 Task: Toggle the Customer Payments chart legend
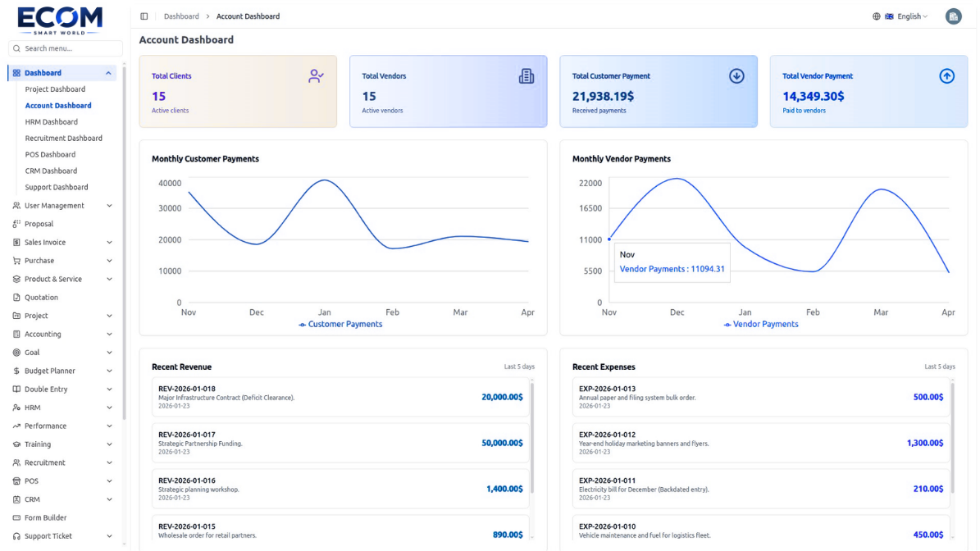click(340, 324)
